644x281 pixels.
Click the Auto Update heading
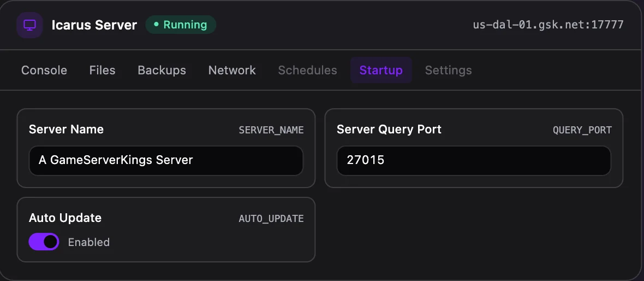coord(65,218)
